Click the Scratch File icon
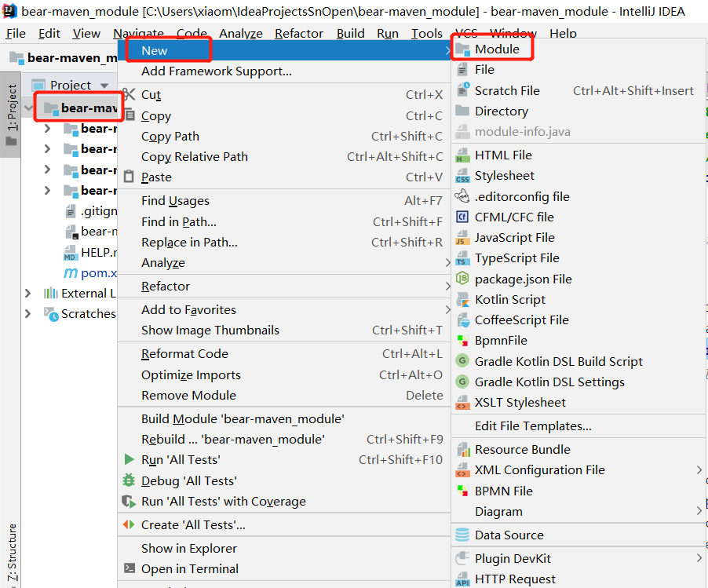This screenshot has width=708, height=588. click(x=463, y=89)
